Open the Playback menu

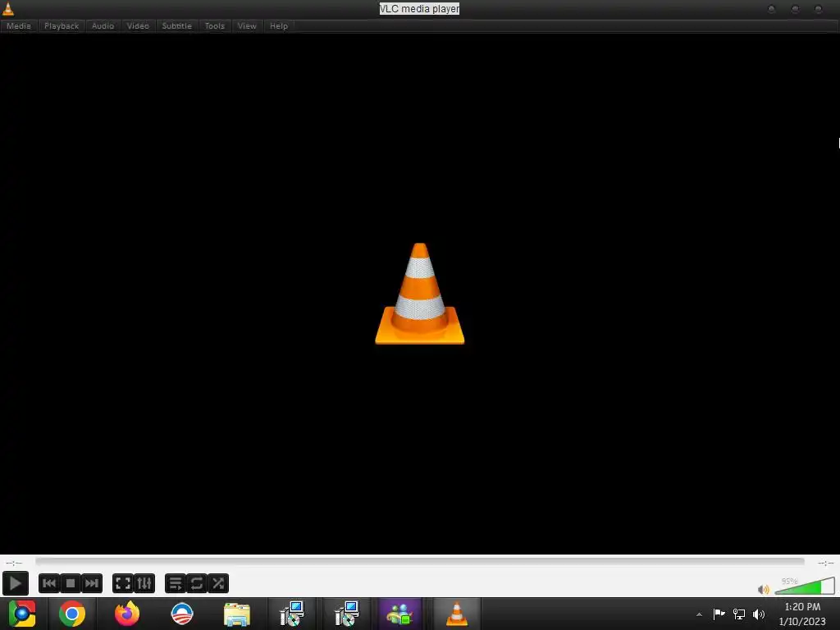pos(61,25)
